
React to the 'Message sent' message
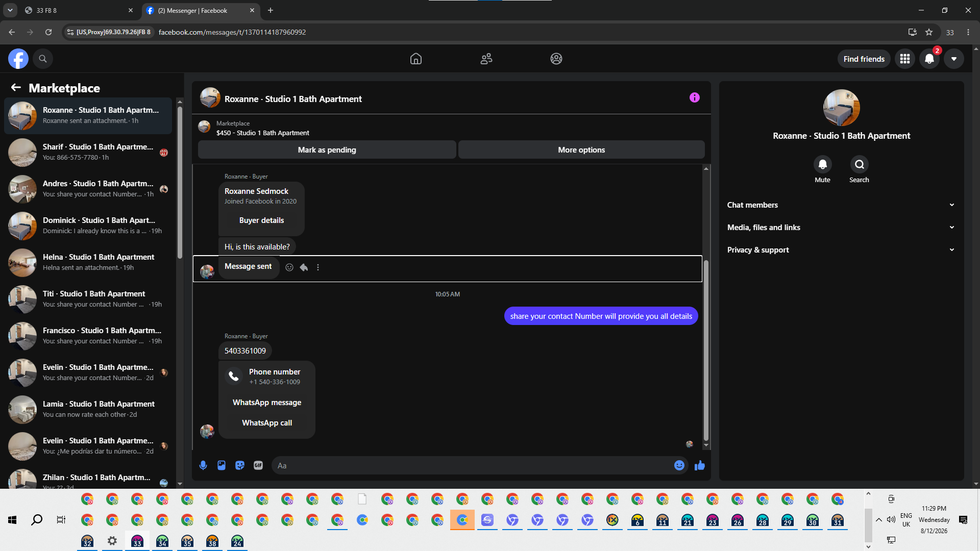[289, 267]
